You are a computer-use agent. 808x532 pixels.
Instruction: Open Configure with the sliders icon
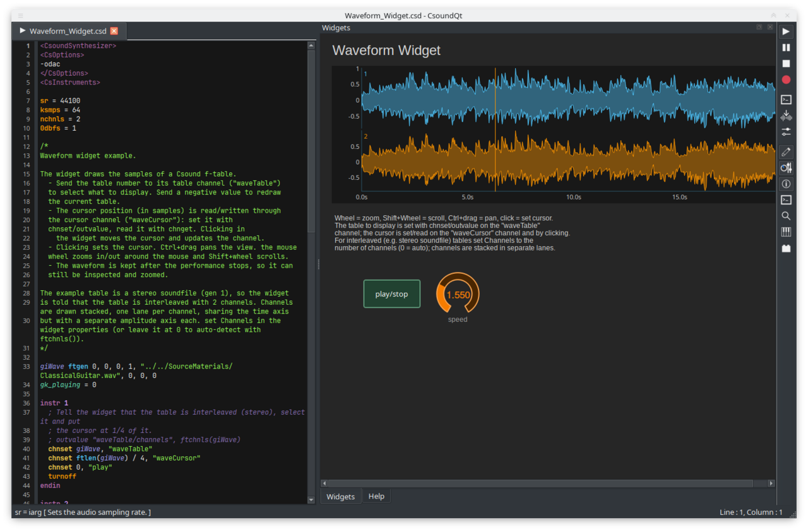[786, 131]
